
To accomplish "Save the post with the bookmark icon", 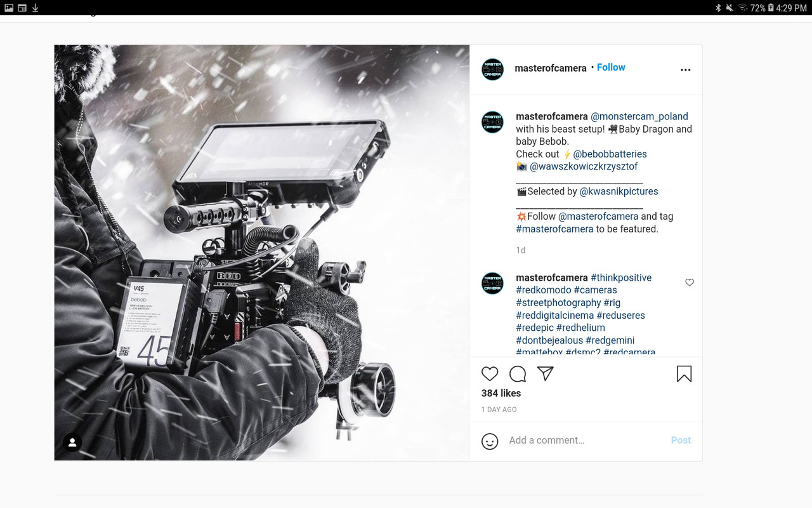I will 684,373.
